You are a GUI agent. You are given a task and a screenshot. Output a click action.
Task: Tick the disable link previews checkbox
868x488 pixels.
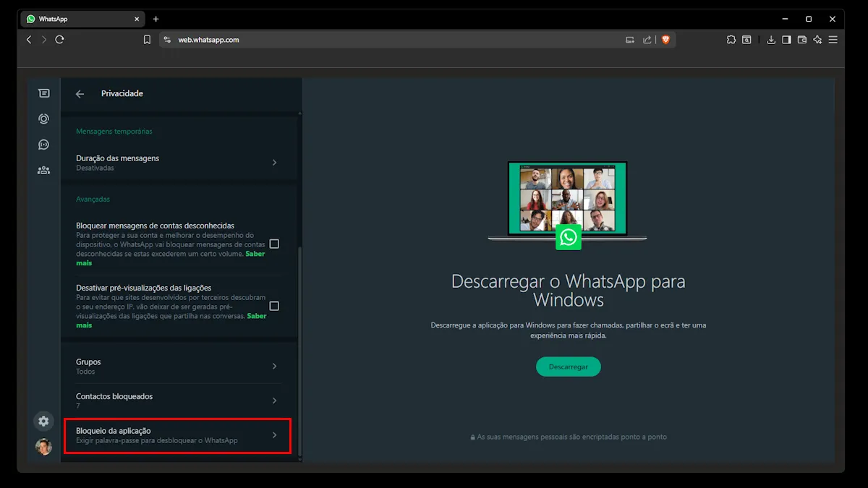click(274, 307)
